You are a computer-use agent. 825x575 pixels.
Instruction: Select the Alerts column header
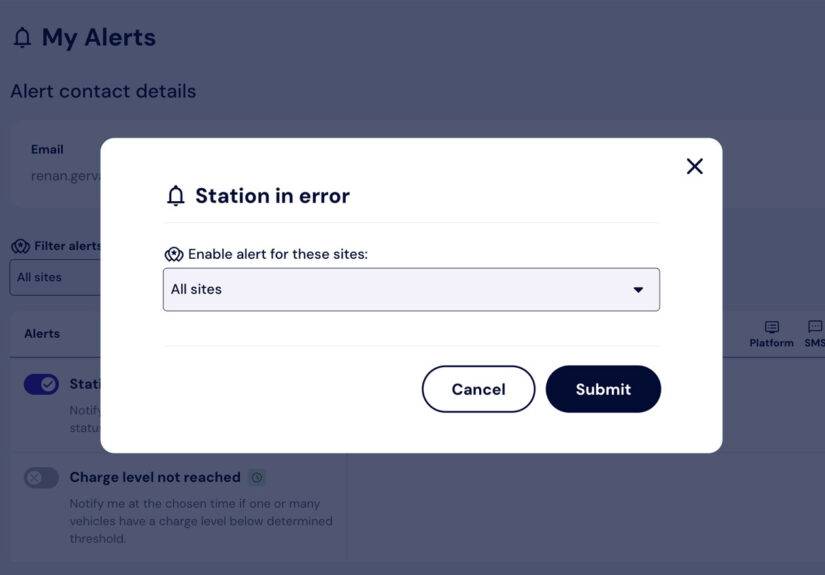coord(42,334)
